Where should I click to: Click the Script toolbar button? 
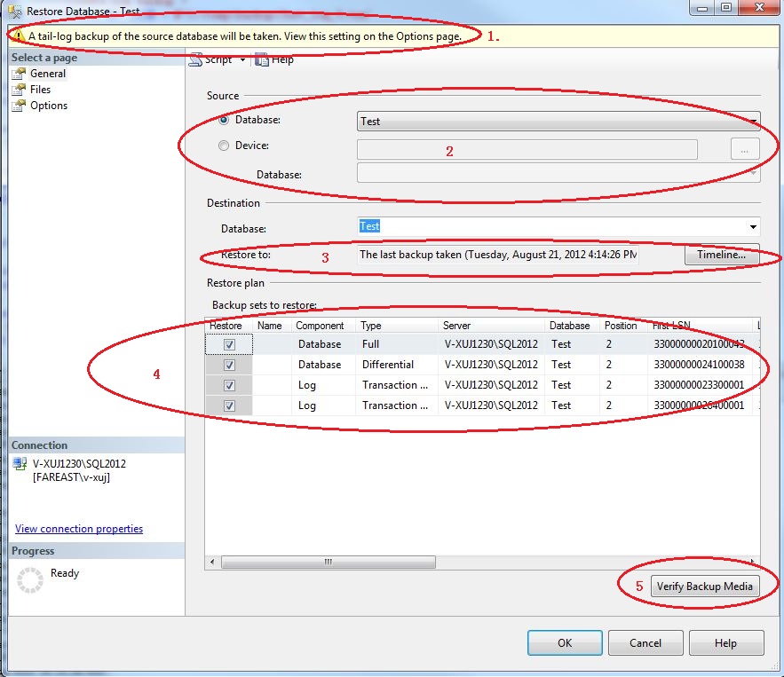point(210,59)
